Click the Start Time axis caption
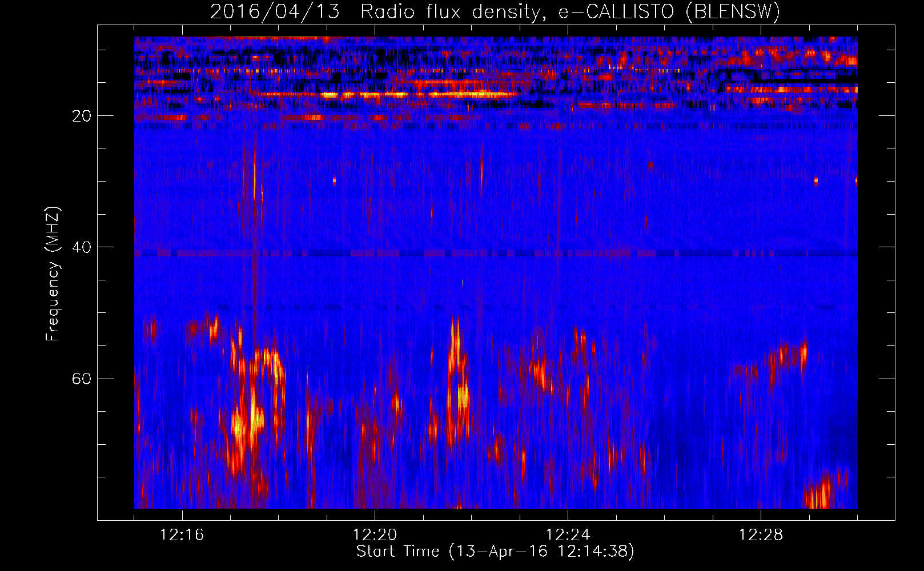 495,552
